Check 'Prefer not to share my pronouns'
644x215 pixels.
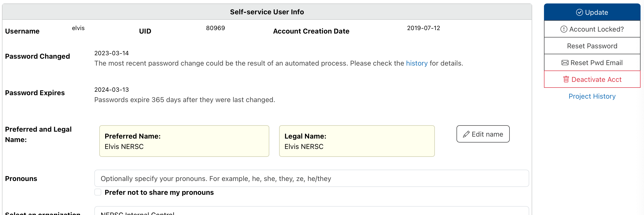(x=98, y=192)
